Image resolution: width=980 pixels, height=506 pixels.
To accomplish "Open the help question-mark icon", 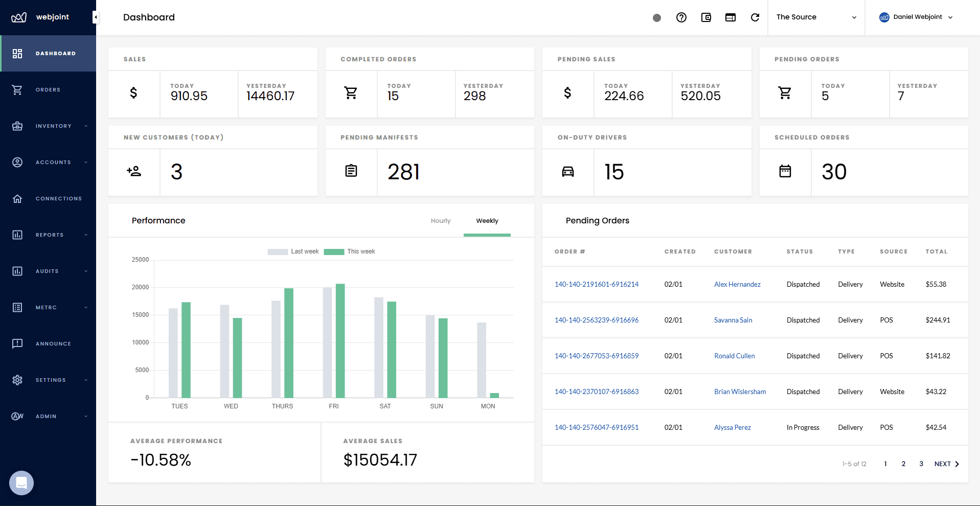I will [x=681, y=17].
